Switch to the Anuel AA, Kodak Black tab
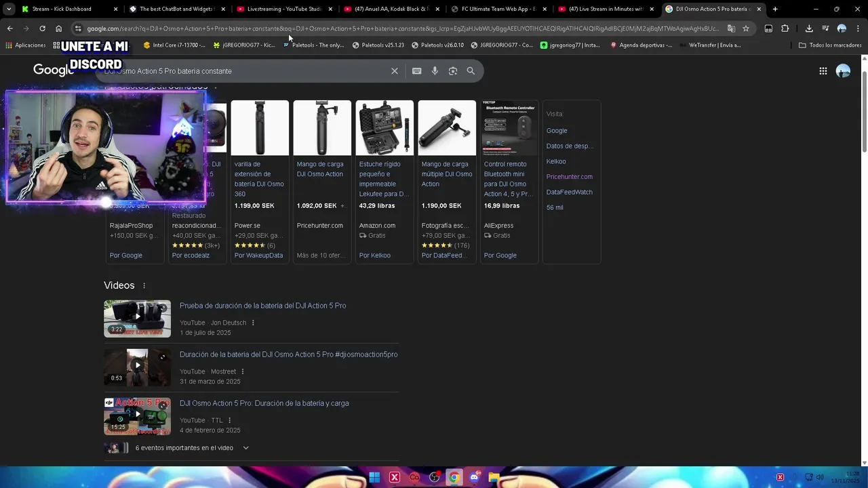 click(x=391, y=9)
